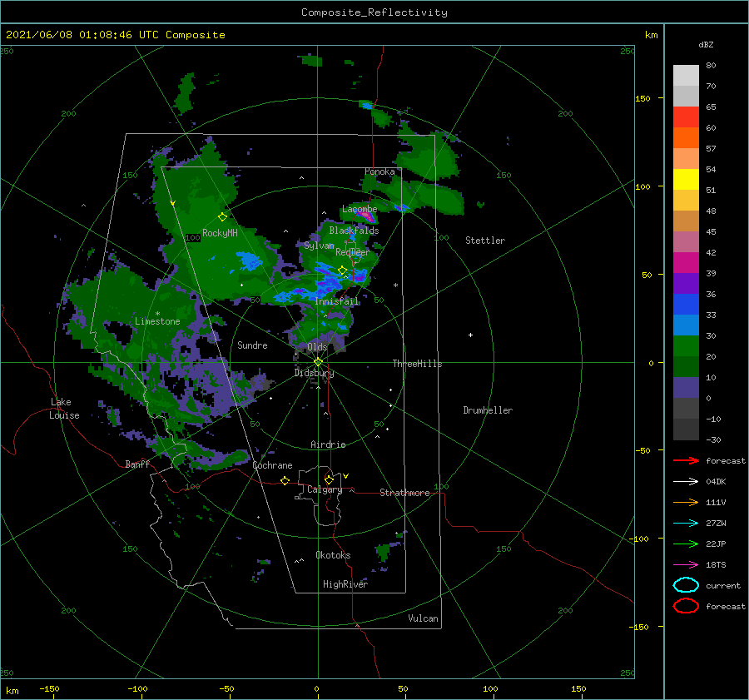The height and width of the screenshot is (700, 749).
Task: Select the Okotoks label
Action: tap(333, 555)
